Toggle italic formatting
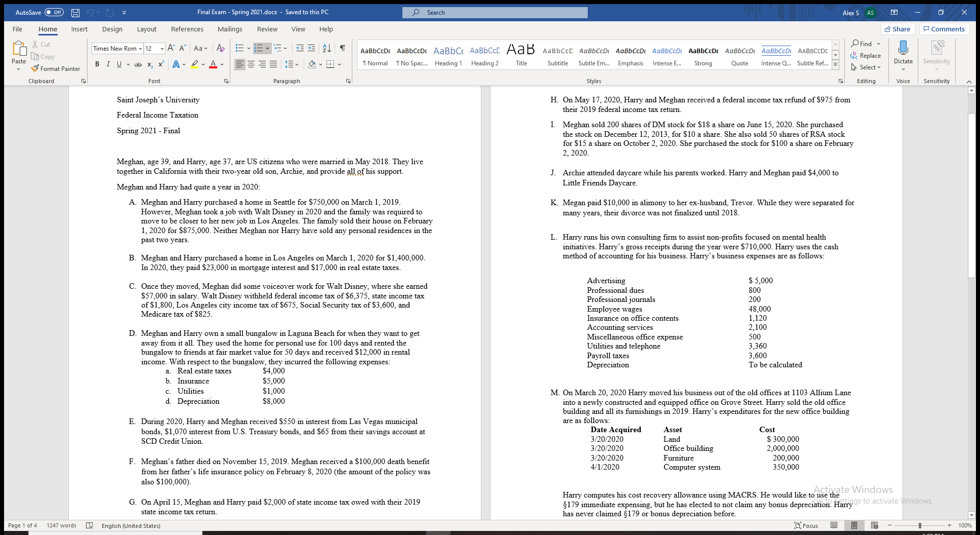980x535 pixels. [x=108, y=64]
